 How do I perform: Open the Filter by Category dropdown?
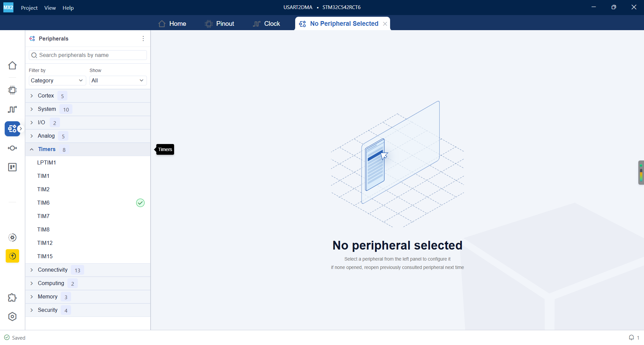57,80
